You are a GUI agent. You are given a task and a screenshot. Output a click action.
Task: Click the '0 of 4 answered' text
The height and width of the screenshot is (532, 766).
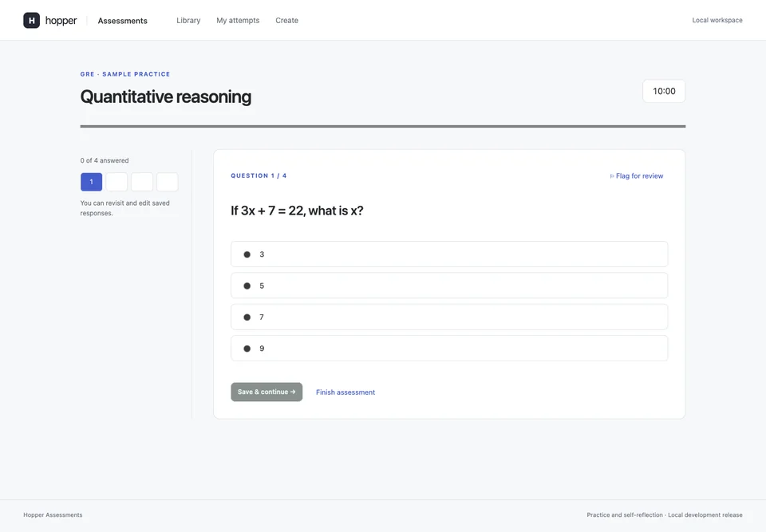[105, 160]
